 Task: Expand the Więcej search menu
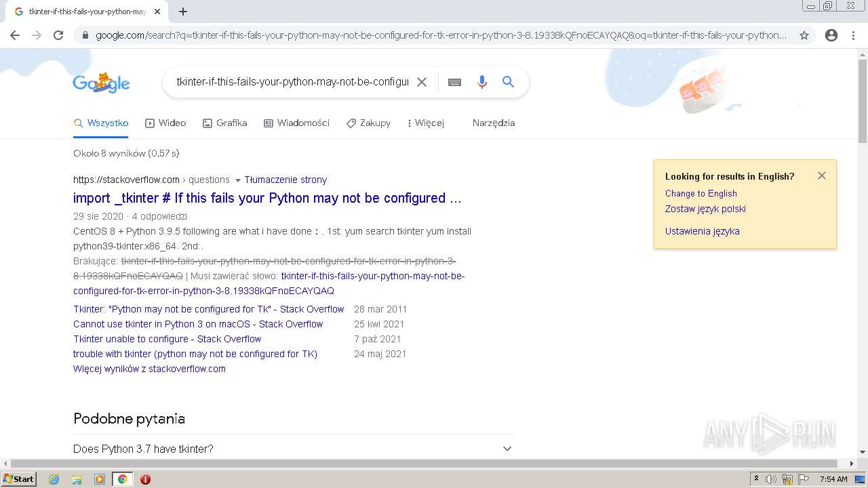pyautogui.click(x=425, y=123)
